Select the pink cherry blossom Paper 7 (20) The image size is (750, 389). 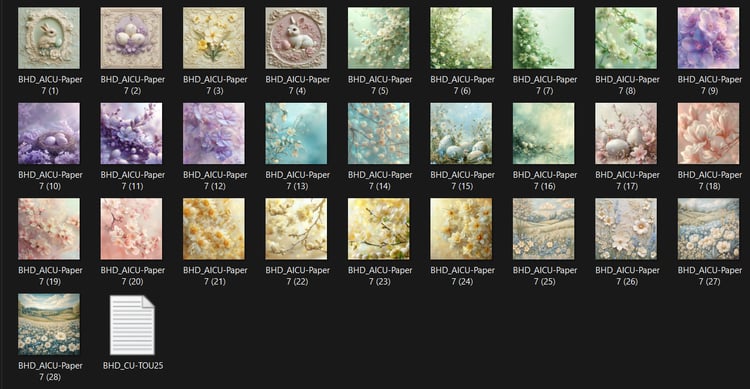tap(132, 229)
